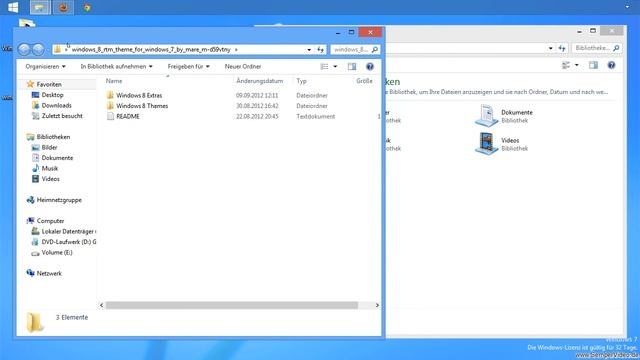Image resolution: width=640 pixels, height=360 pixels.
Task: Select Favoriten in navigation pane
Action: [x=49, y=84]
